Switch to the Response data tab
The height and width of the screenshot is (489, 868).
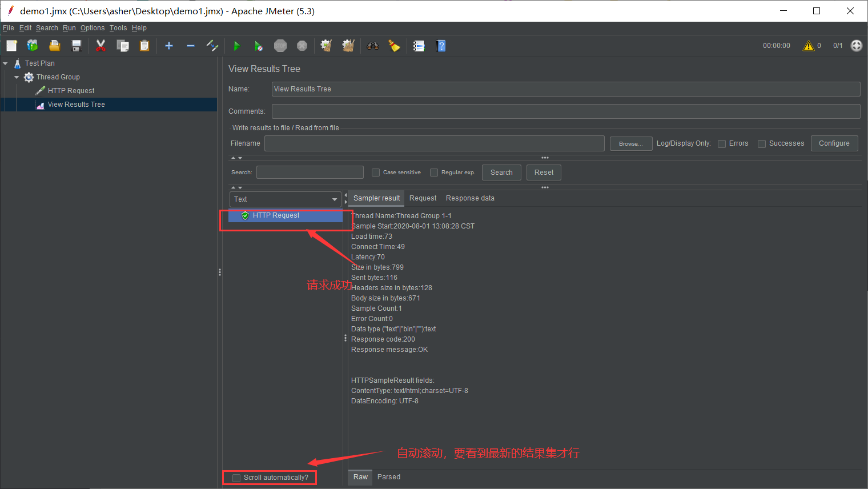(x=470, y=198)
